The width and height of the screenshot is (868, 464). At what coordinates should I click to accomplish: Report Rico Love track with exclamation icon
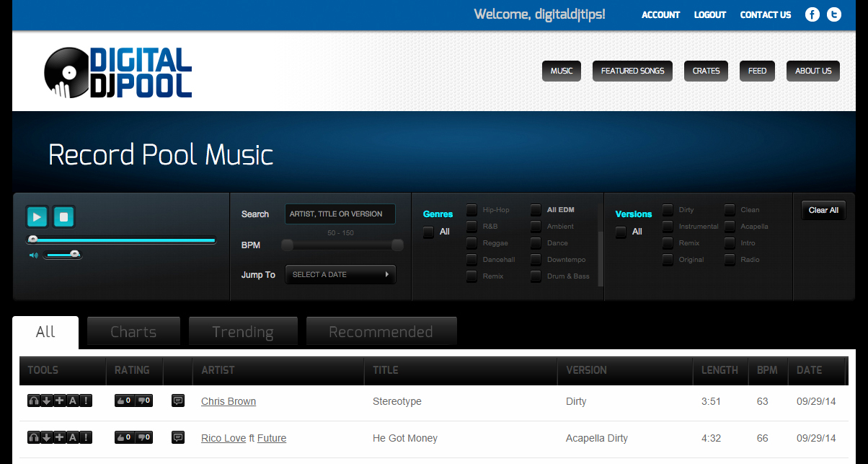(86, 438)
